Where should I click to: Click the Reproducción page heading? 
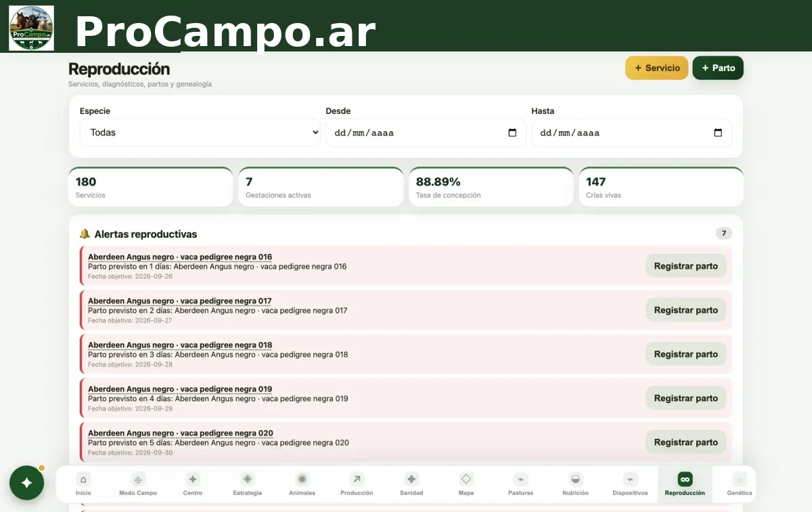pos(119,69)
